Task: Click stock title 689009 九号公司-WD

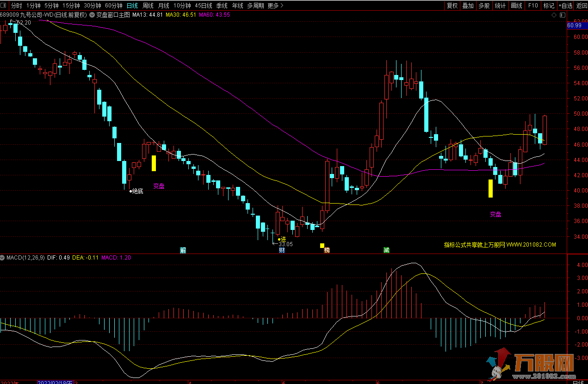Action: [44, 15]
